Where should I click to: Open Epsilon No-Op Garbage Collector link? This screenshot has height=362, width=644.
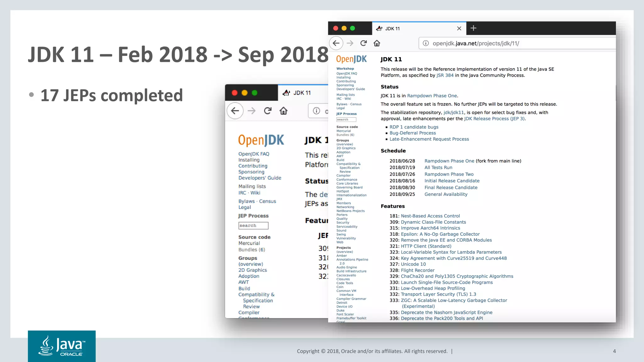(440, 234)
